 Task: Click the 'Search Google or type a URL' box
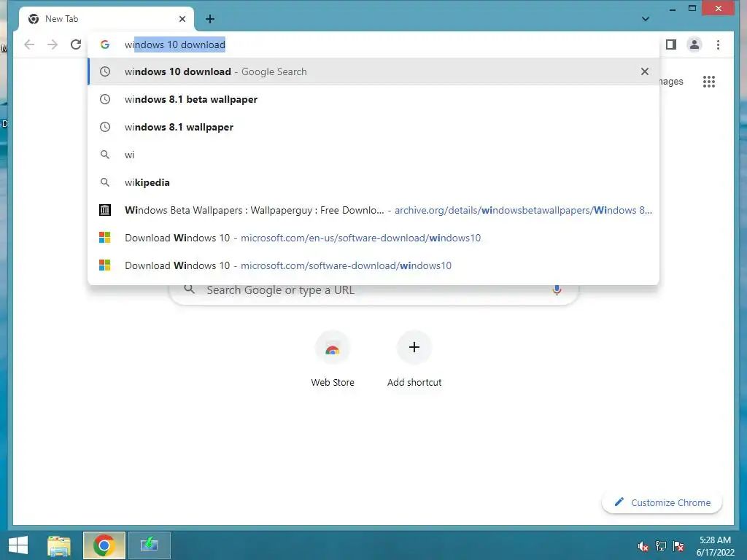(374, 290)
